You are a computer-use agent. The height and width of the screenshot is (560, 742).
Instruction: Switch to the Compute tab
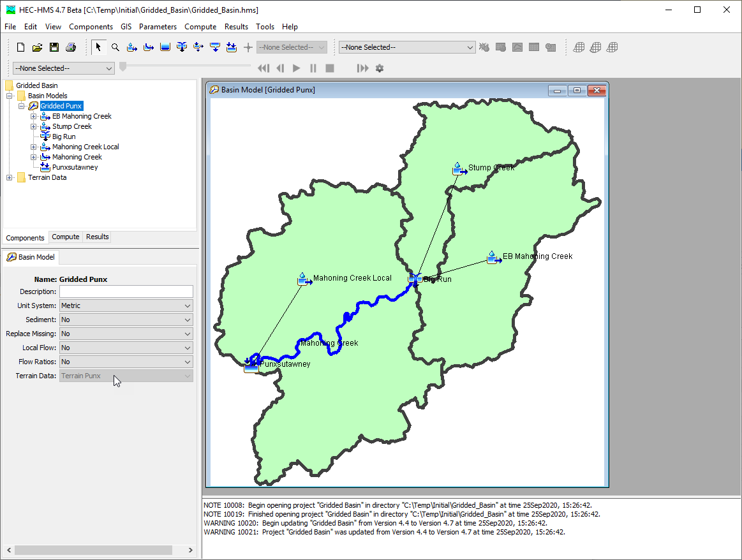tap(65, 237)
